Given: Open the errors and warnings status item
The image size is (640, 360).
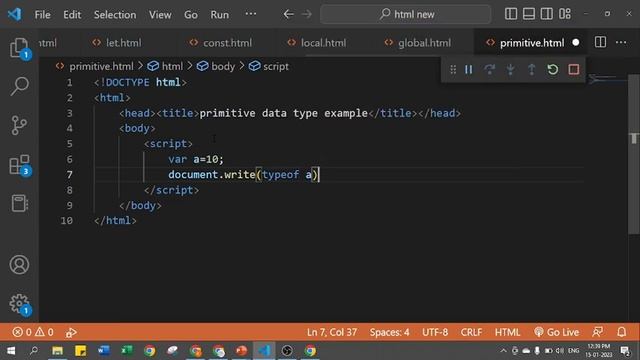Looking at the screenshot, I should [33, 332].
